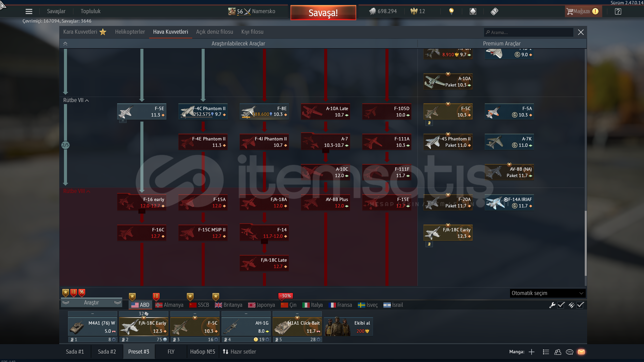The height and width of the screenshot is (362, 644).
Task: Select the Almanya nation tab
Action: (169, 305)
